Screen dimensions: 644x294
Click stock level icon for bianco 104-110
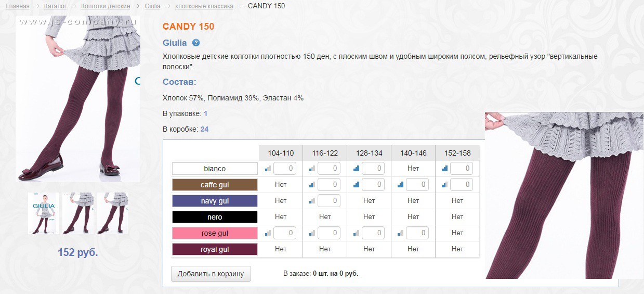click(x=268, y=169)
